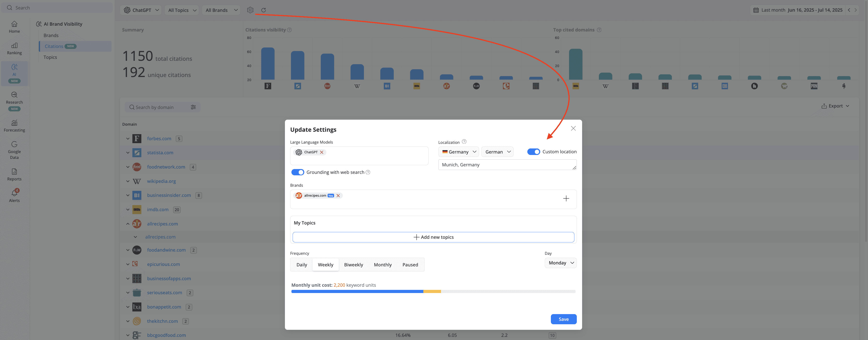Open Citations in AI Brand Visibility menu
Viewport: 868px width, 340px height.
[x=75, y=46]
